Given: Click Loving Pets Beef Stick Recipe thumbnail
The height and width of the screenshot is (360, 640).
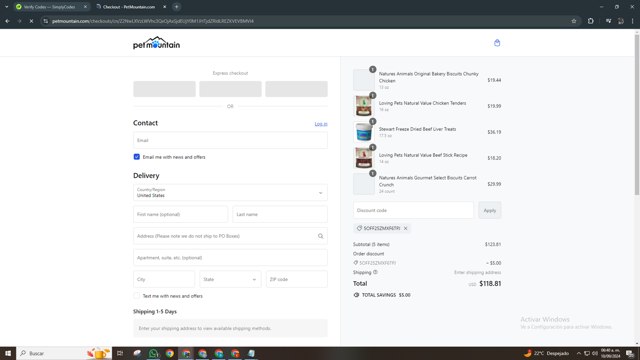Looking at the screenshot, I should tap(363, 158).
